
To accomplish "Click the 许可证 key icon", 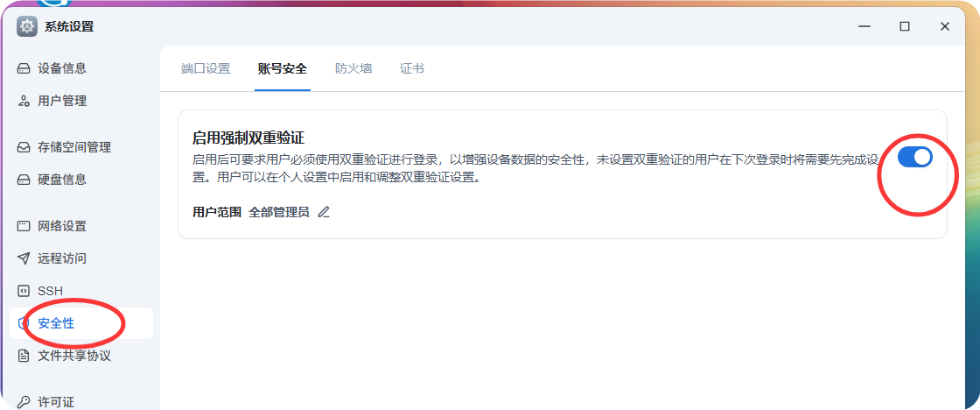I will (x=24, y=402).
